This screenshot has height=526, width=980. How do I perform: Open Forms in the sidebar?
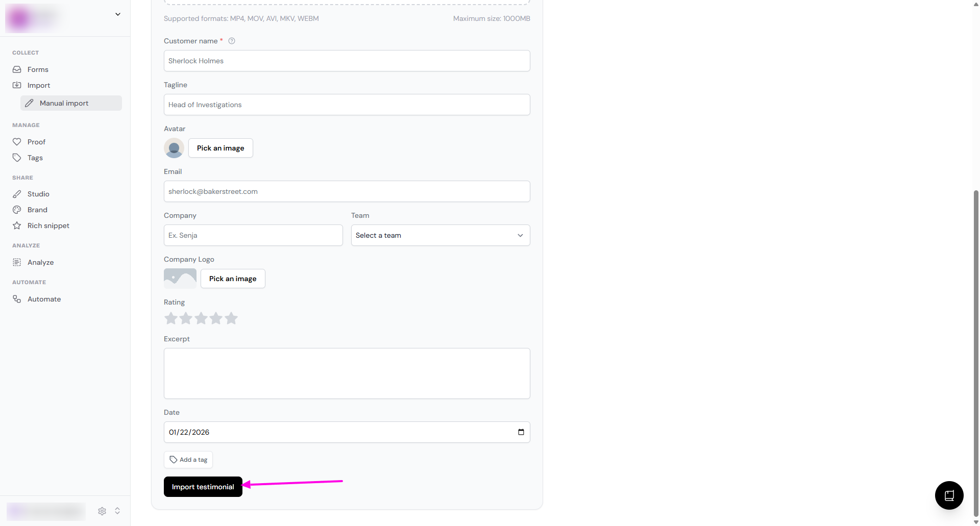coord(38,69)
